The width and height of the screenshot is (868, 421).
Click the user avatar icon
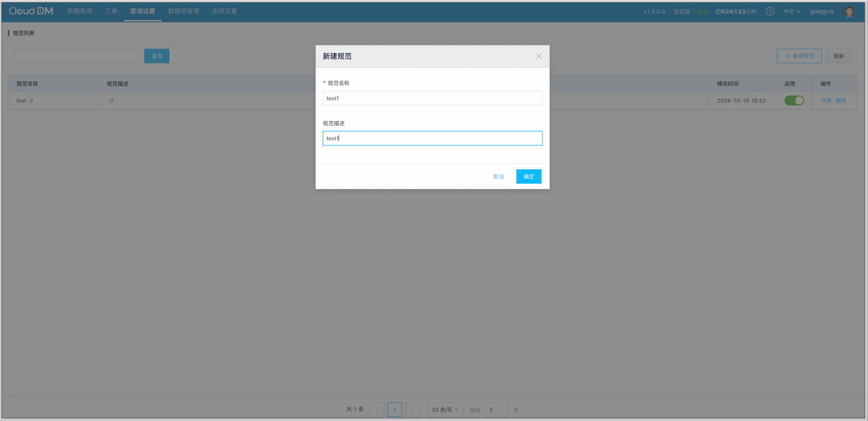tap(849, 12)
